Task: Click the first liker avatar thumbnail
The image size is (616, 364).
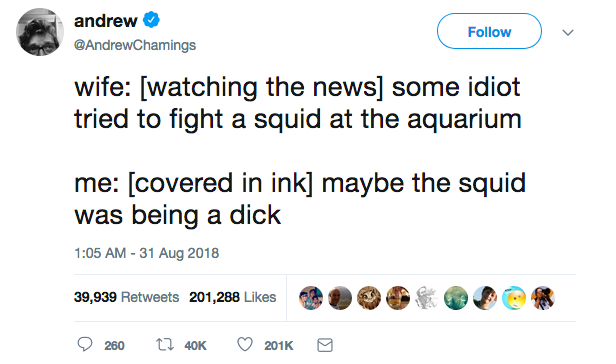Action: (311, 298)
